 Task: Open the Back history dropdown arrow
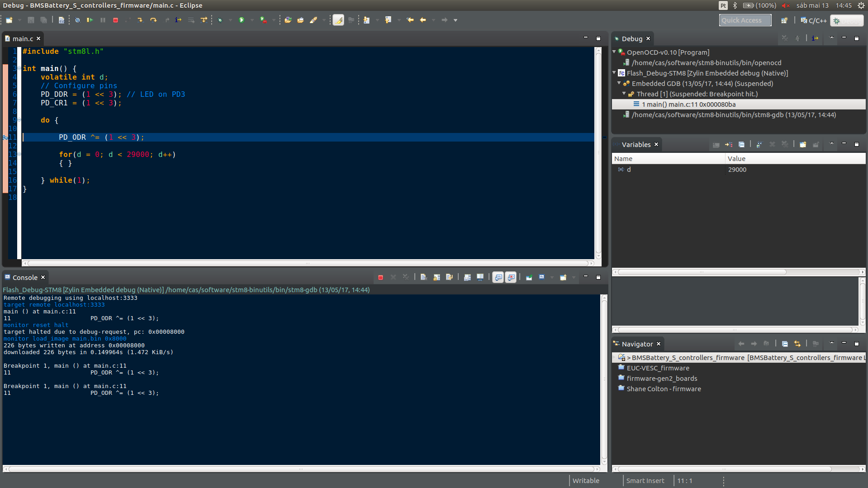click(x=433, y=20)
